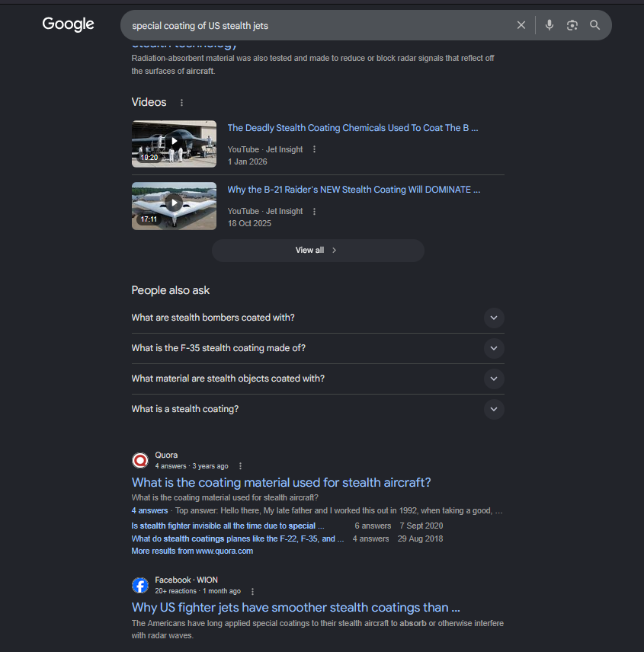The image size is (644, 652).
Task: Clear the search query with X icon
Action: [x=521, y=25]
